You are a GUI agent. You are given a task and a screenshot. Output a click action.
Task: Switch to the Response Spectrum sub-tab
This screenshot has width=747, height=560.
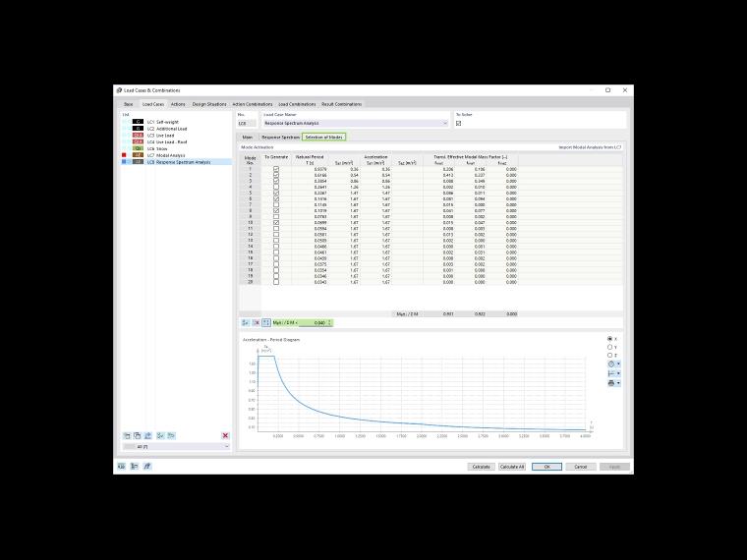(x=280, y=138)
